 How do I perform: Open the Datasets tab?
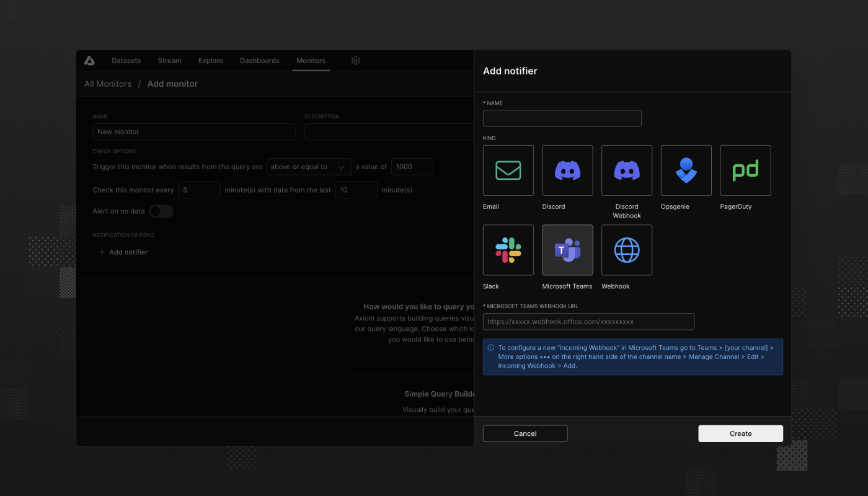(126, 61)
